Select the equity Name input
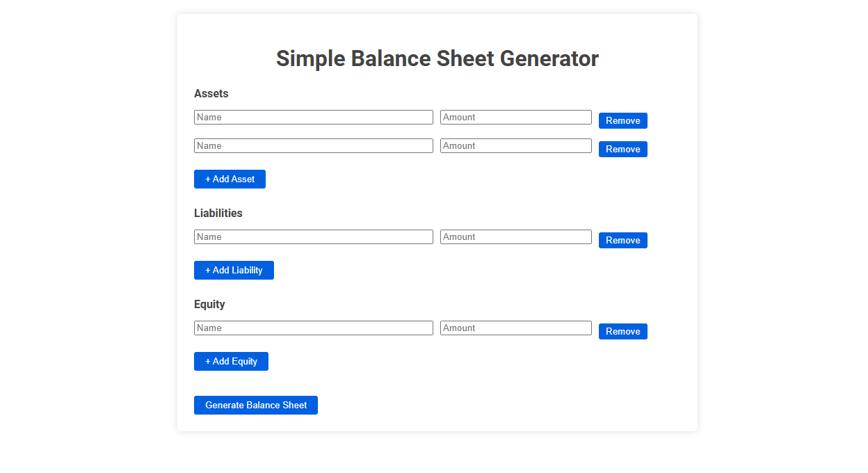 tap(313, 328)
